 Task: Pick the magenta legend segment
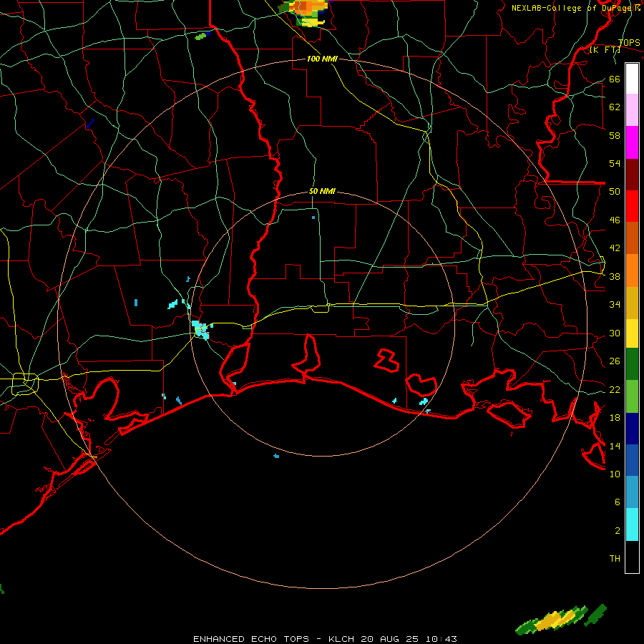coord(632,142)
